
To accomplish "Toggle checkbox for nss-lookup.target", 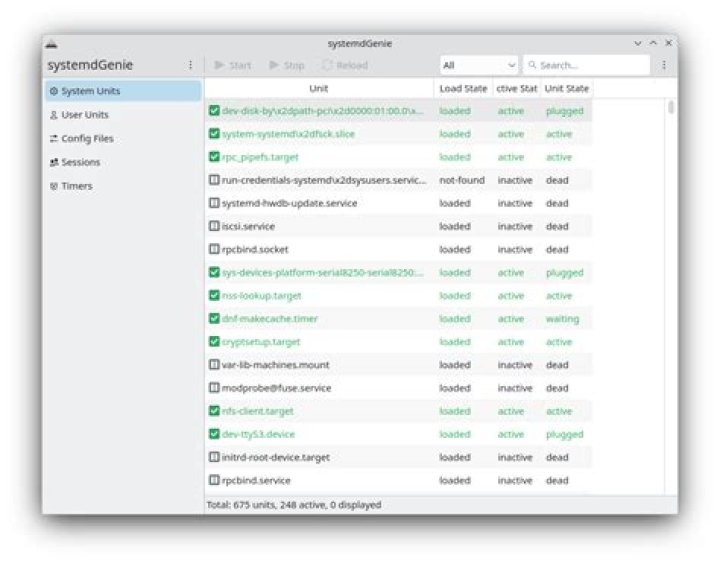I will tap(214, 295).
